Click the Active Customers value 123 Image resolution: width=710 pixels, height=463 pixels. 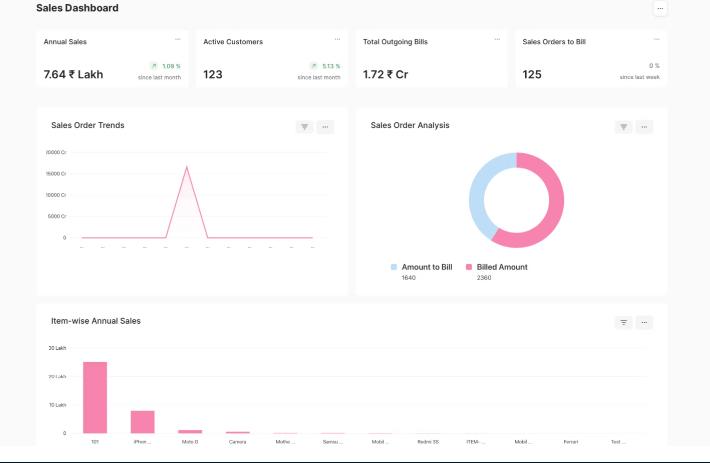click(213, 74)
